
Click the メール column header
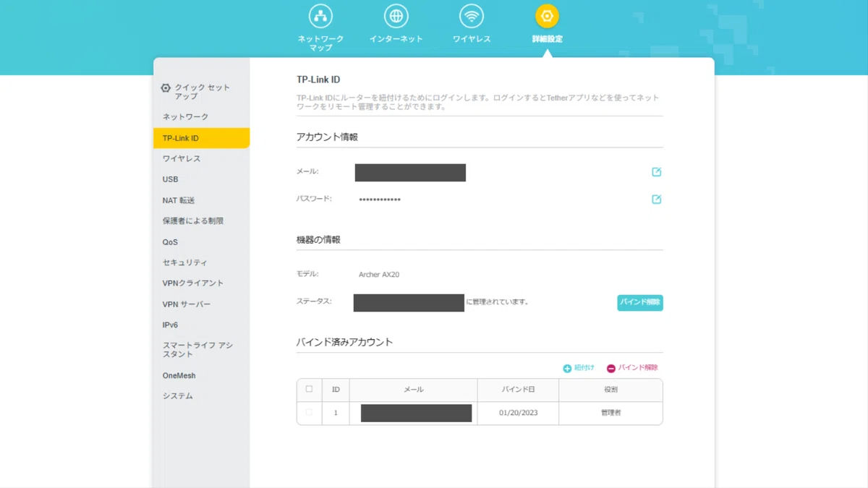point(414,390)
